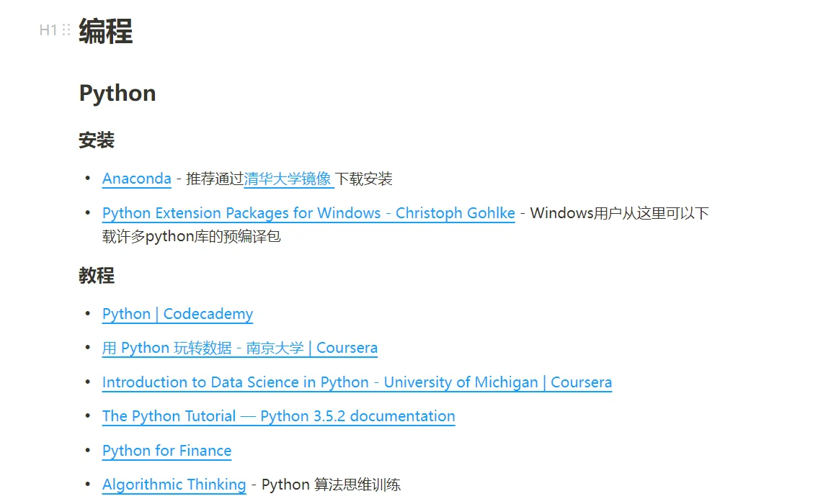
Task: Open the Python | Codecademy link
Action: 177,314
